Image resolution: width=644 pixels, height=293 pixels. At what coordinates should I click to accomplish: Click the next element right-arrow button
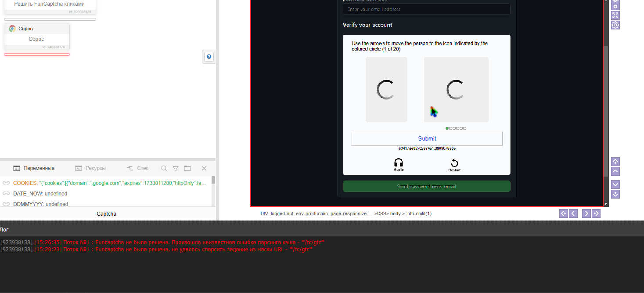pyautogui.click(x=586, y=213)
